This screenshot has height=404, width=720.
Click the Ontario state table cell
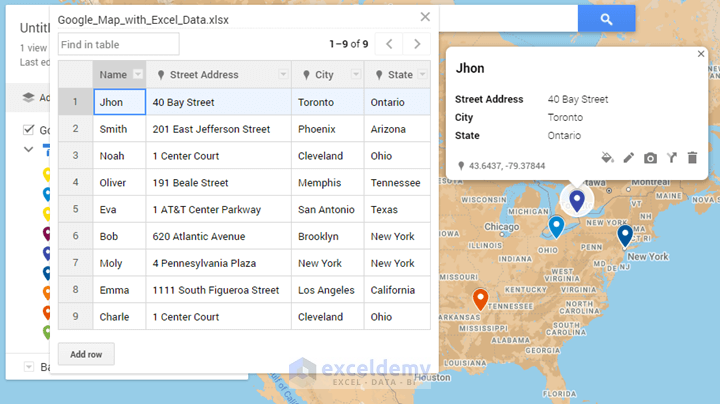pyautogui.click(x=397, y=102)
